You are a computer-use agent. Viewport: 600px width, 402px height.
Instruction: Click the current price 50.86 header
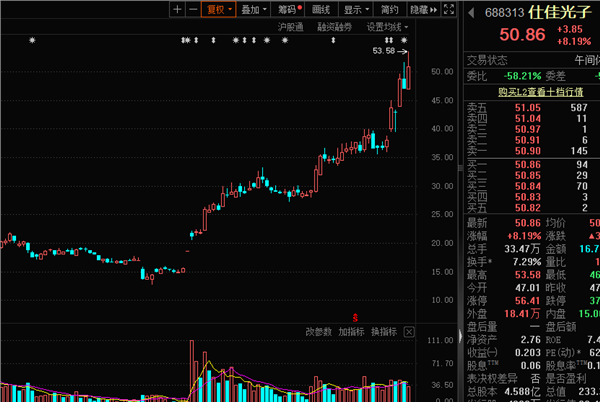522,35
